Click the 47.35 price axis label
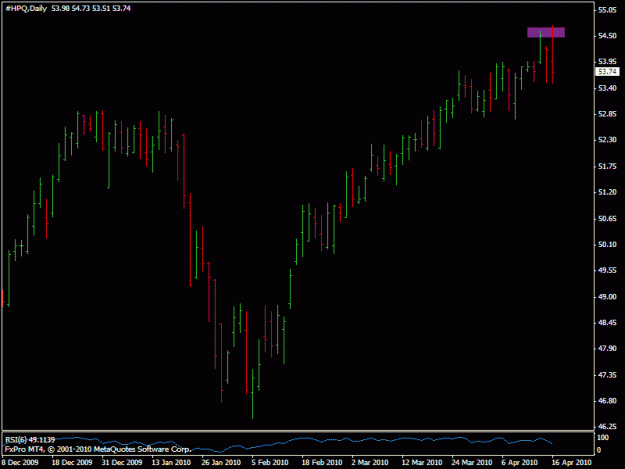The image size is (625, 469). pyautogui.click(x=607, y=375)
